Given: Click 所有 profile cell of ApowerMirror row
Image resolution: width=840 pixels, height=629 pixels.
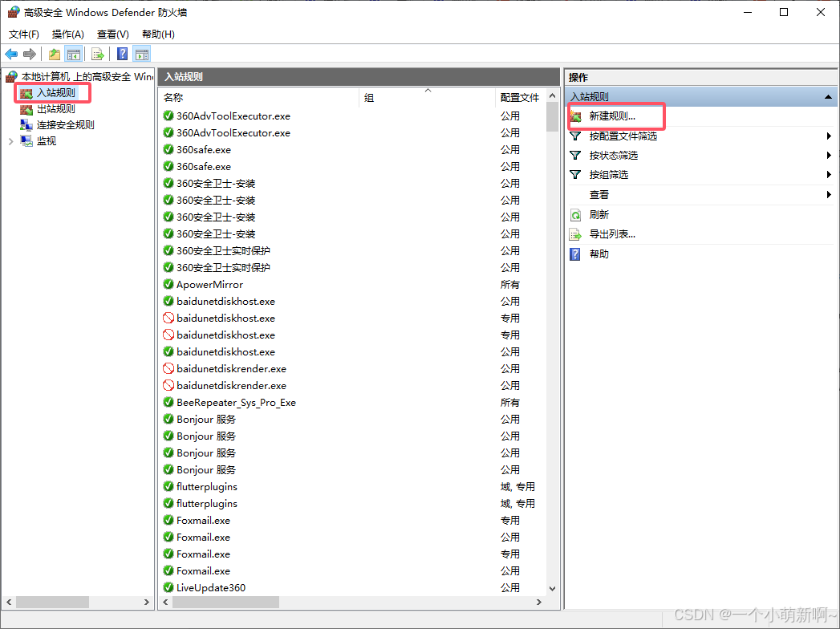Looking at the screenshot, I should [x=510, y=285].
